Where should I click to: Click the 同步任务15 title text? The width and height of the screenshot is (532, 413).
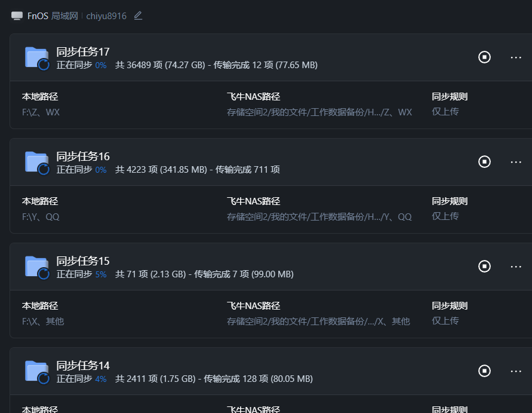pyautogui.click(x=83, y=261)
